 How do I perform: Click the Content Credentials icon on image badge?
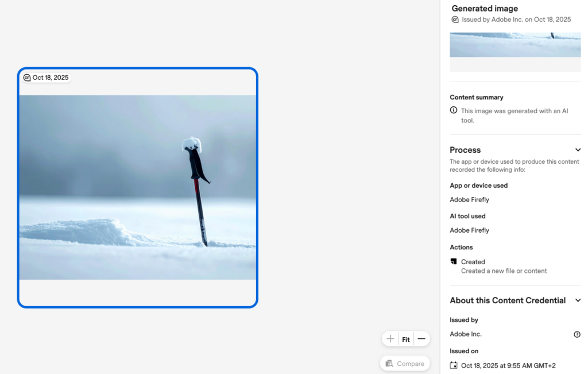26,78
